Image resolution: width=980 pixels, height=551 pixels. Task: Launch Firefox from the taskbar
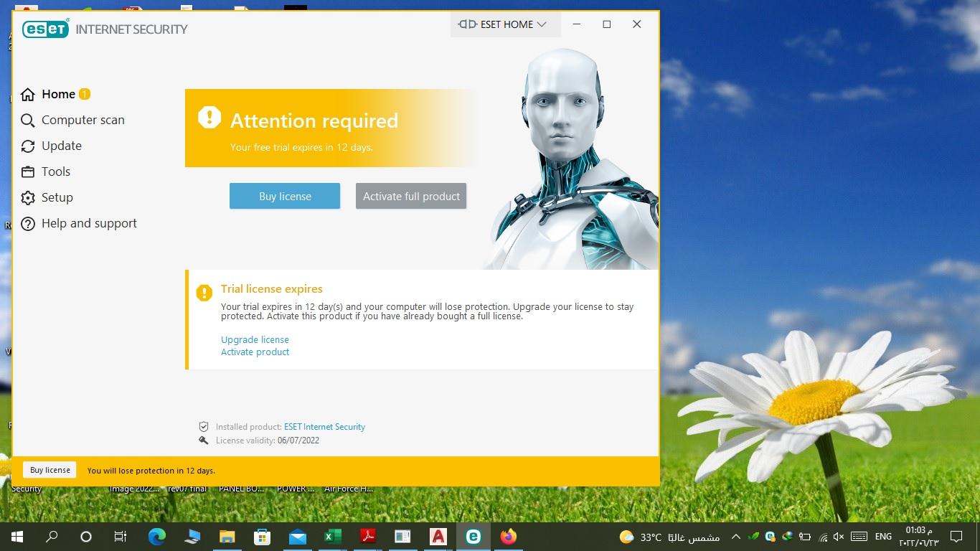[x=508, y=536]
